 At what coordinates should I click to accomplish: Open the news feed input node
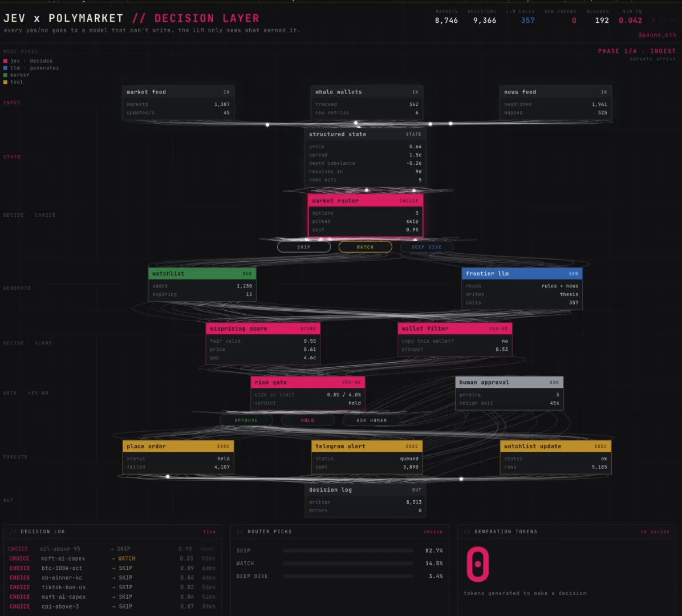555,103
